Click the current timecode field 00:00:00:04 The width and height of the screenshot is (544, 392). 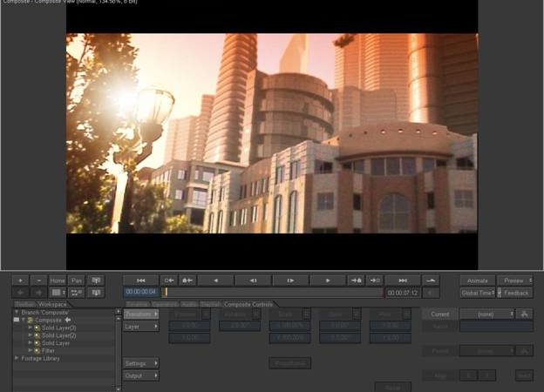(141, 292)
